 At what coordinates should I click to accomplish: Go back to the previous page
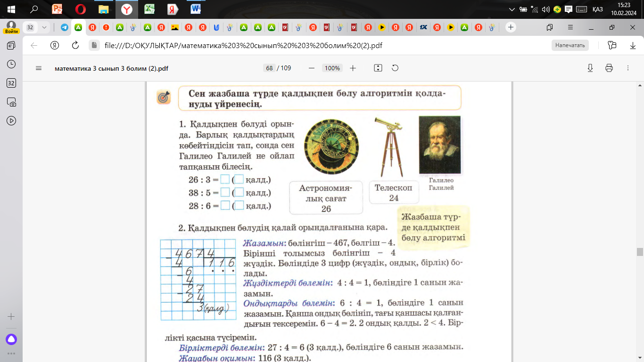click(34, 45)
